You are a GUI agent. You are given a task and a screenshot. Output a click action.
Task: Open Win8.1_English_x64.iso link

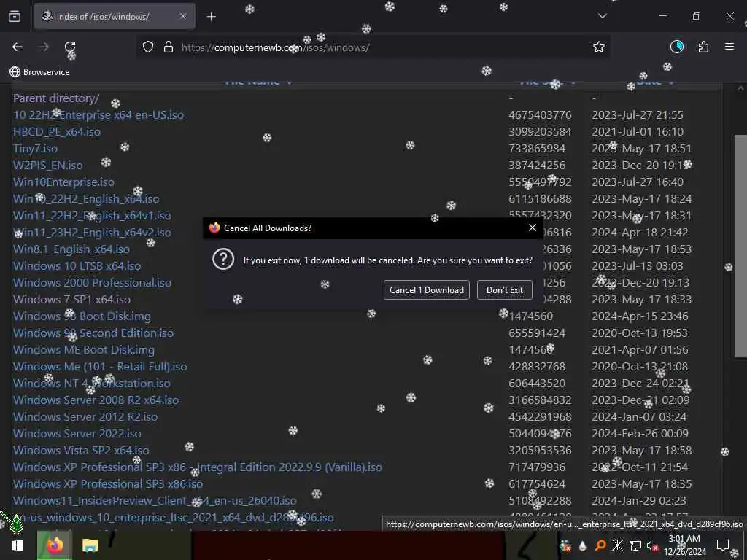tap(71, 249)
